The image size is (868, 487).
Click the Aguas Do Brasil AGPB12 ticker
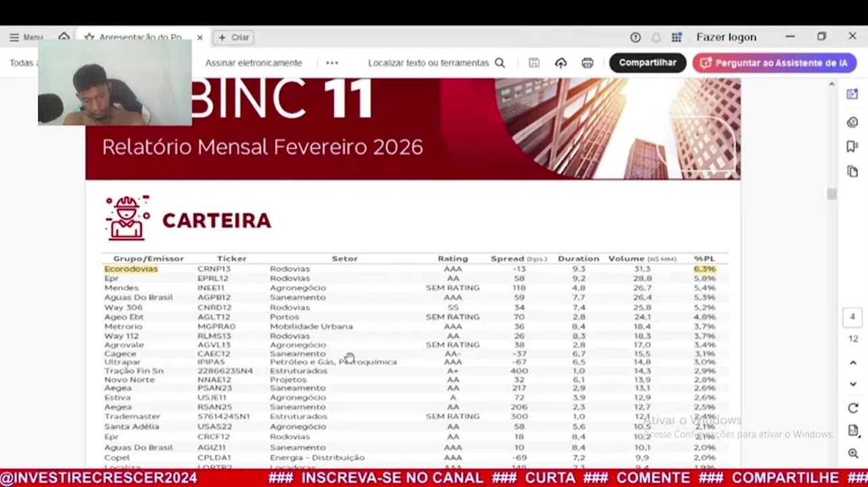coord(214,298)
